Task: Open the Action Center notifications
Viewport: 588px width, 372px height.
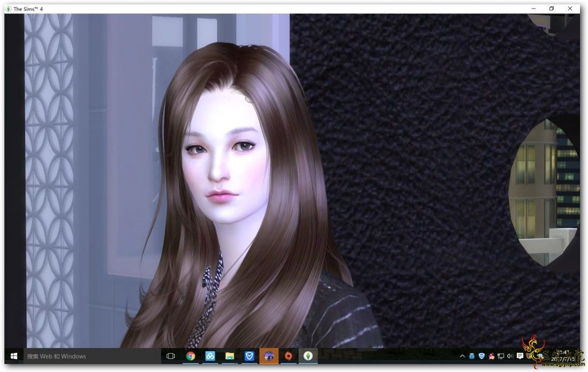Action: tap(520, 356)
